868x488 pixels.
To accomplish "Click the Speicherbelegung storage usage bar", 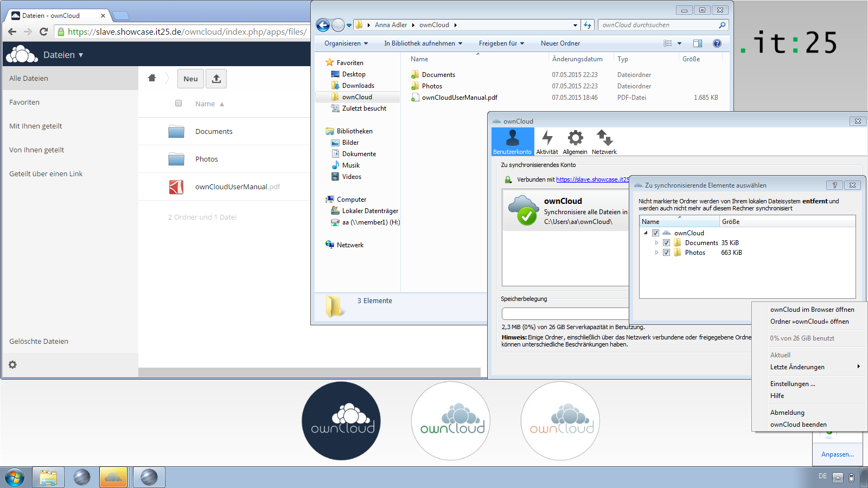I will click(565, 313).
